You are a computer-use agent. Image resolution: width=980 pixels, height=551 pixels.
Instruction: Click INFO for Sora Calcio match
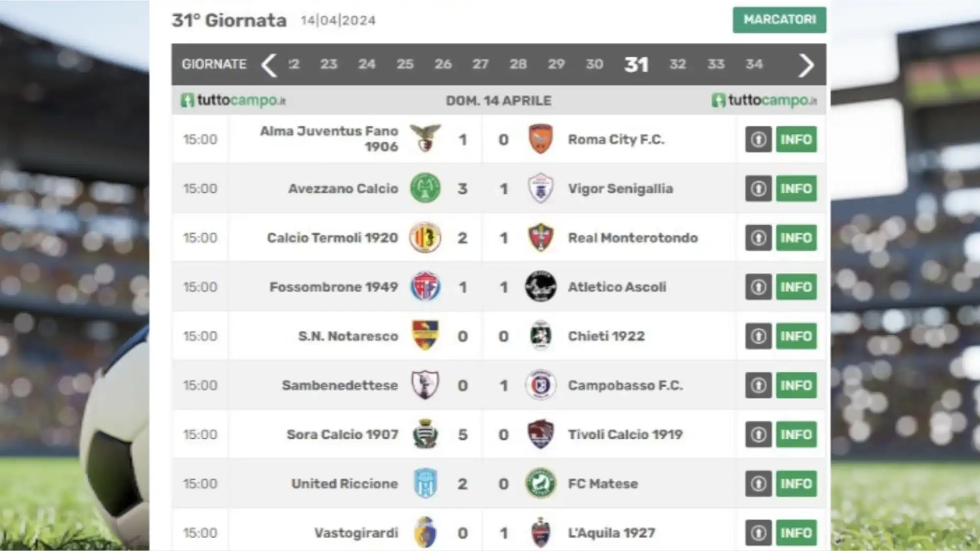796,434
